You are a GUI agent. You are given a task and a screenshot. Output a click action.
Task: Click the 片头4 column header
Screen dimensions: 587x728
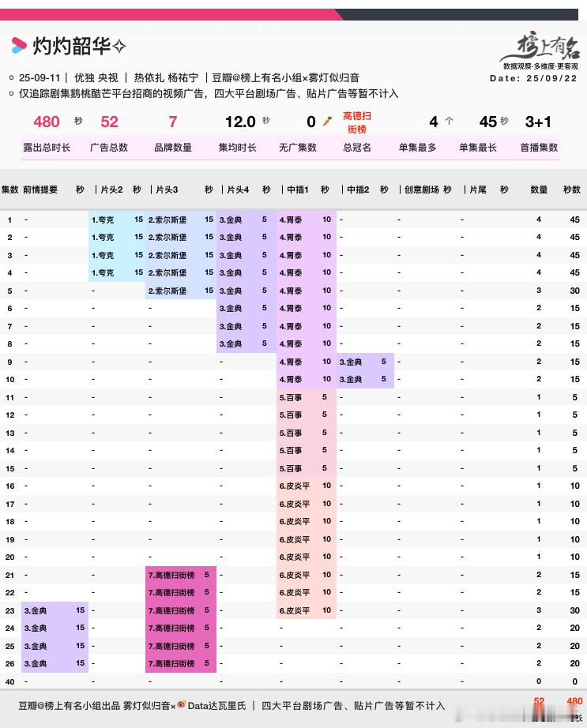tap(238, 190)
